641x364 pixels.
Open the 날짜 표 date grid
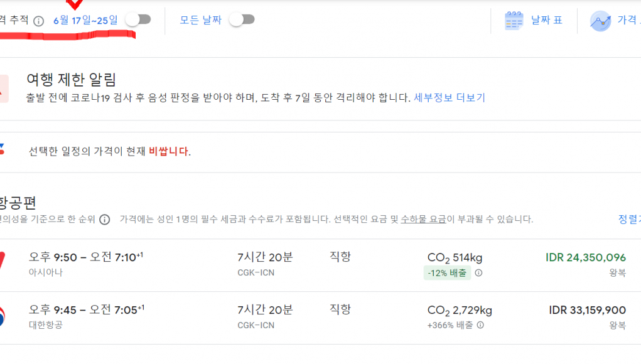546,20
